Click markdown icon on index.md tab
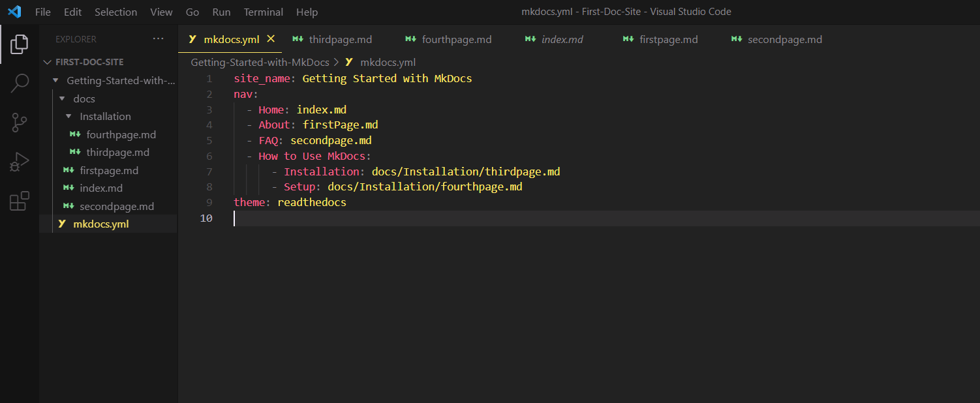This screenshot has width=980, height=403. click(x=530, y=39)
